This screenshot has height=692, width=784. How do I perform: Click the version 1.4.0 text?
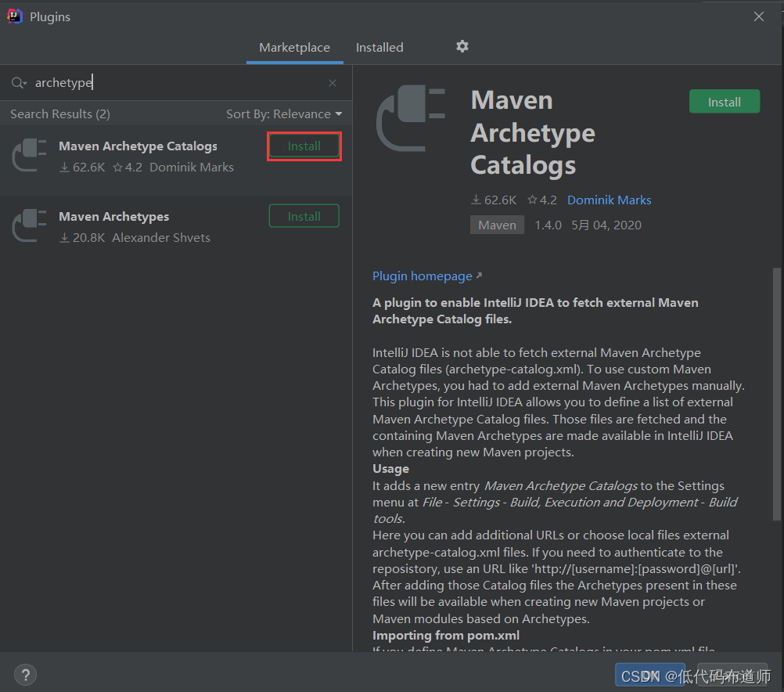click(548, 225)
